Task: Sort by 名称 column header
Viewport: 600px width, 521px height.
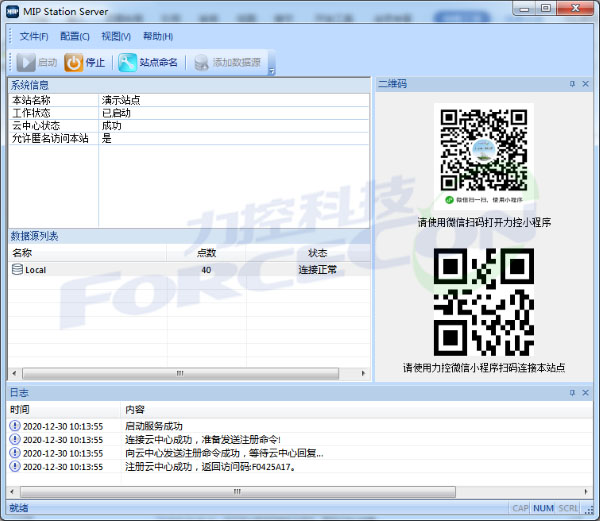Action: 87,253
